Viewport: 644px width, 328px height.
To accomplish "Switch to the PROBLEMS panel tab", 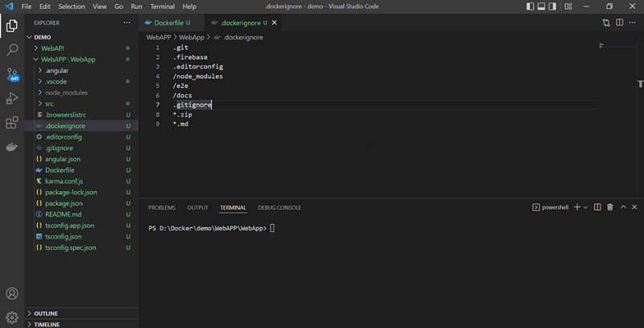I will pos(162,207).
